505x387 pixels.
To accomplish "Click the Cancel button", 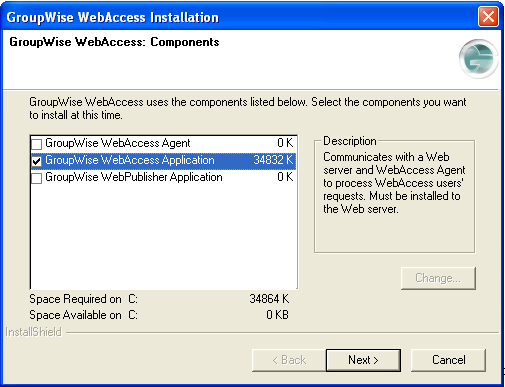I will click(x=448, y=360).
